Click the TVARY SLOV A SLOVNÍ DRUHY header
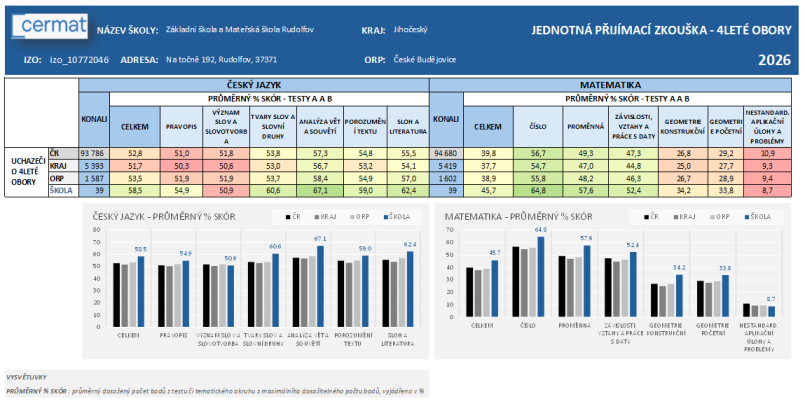This screenshot has width=805, height=406. point(273,127)
